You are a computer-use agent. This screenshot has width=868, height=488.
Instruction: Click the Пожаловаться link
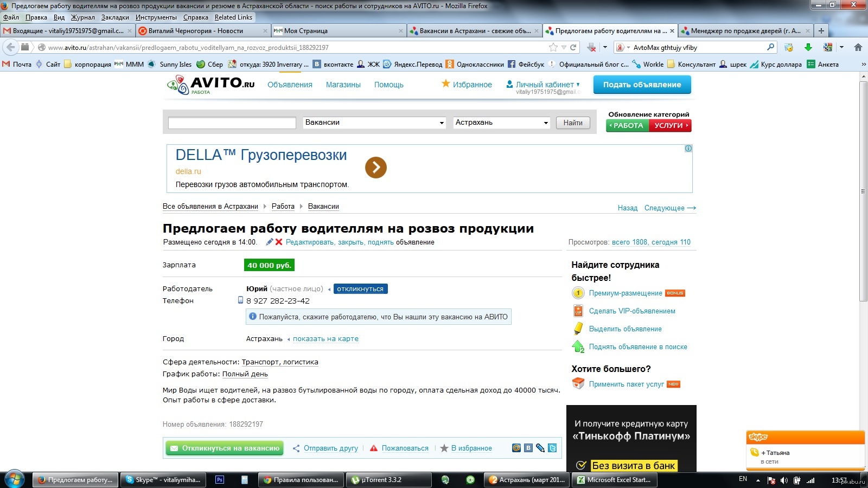pos(405,448)
